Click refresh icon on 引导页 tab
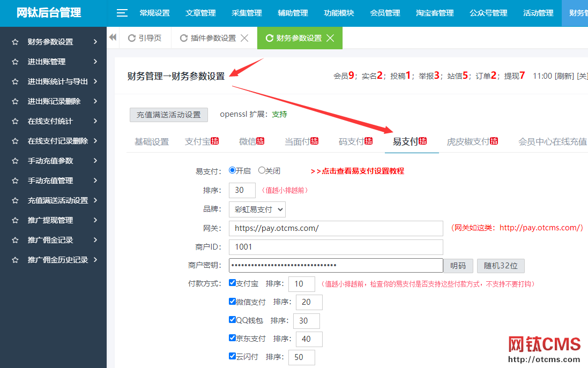588x368 pixels. [132, 38]
